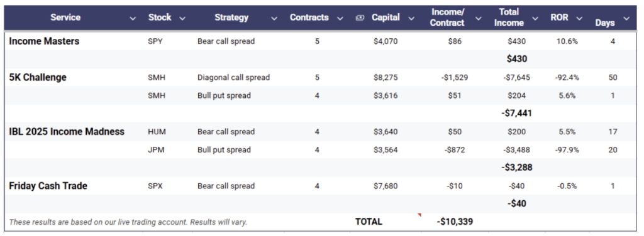Open the Service column filter dropdown
Viewport: 644px width, 236px height.
(x=133, y=18)
